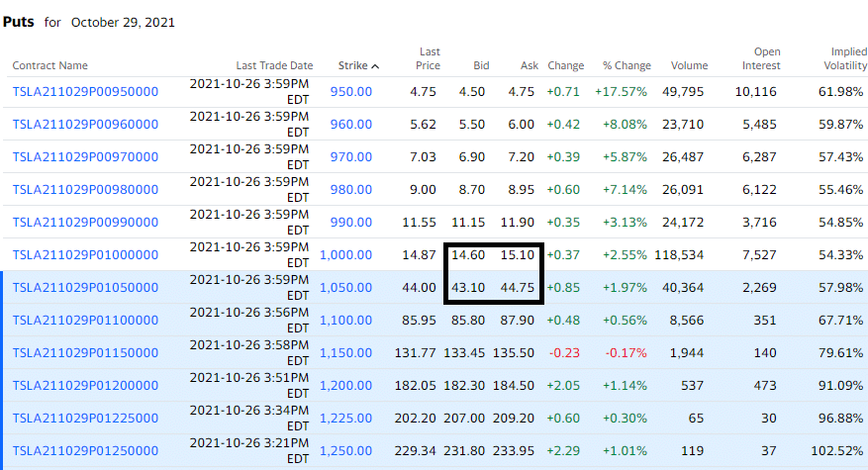Screen dimensions: 868x470
Task: Open contract TSLA211029P01050000
Action: point(85,287)
